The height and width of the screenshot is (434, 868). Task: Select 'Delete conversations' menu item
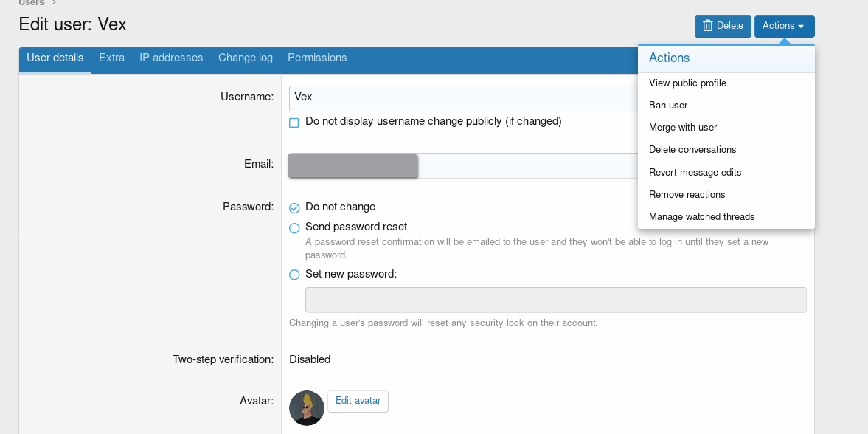click(x=692, y=150)
